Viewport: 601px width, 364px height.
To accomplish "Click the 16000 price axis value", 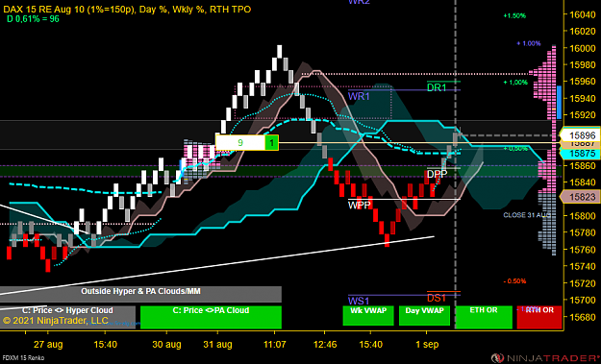I will coord(583,48).
